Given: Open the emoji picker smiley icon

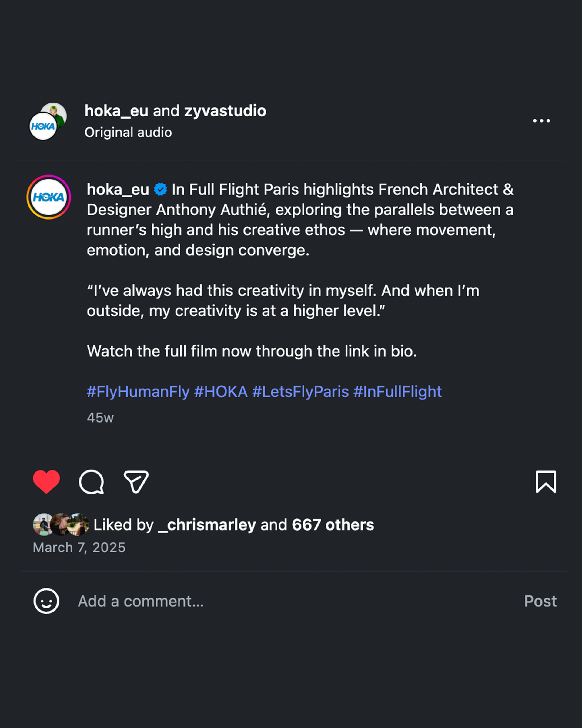Looking at the screenshot, I should (x=46, y=601).
